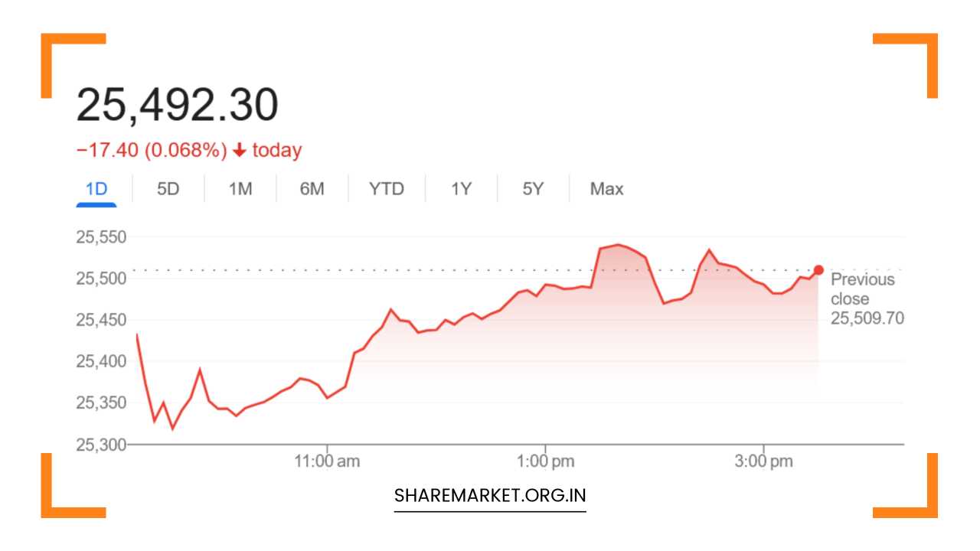Switch to the 1Y chart

pyautogui.click(x=461, y=188)
